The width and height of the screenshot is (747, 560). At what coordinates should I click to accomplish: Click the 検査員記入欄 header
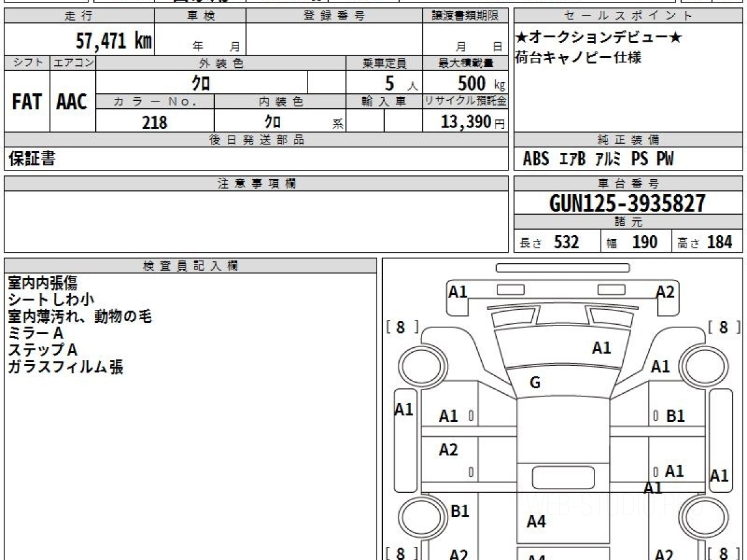(190, 266)
